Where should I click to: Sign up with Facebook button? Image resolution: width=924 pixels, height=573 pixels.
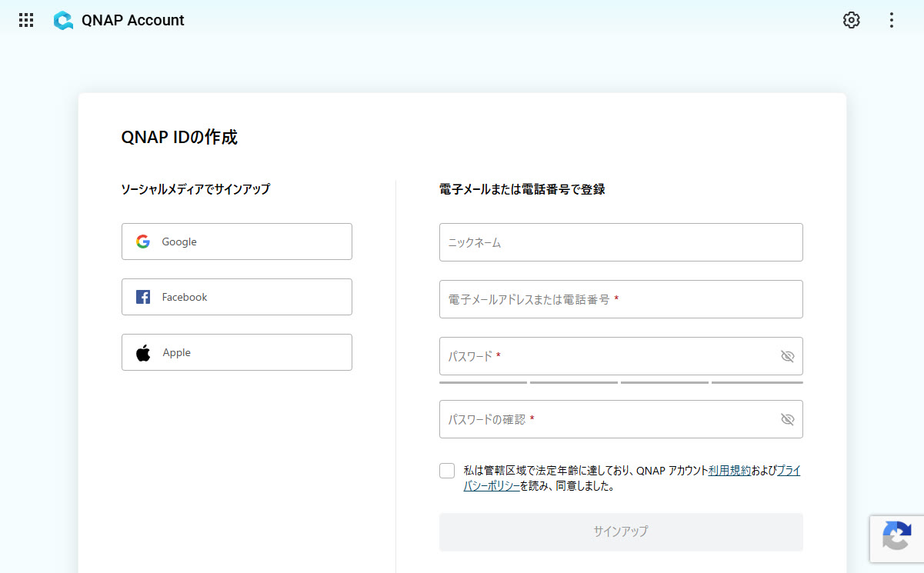click(x=236, y=297)
